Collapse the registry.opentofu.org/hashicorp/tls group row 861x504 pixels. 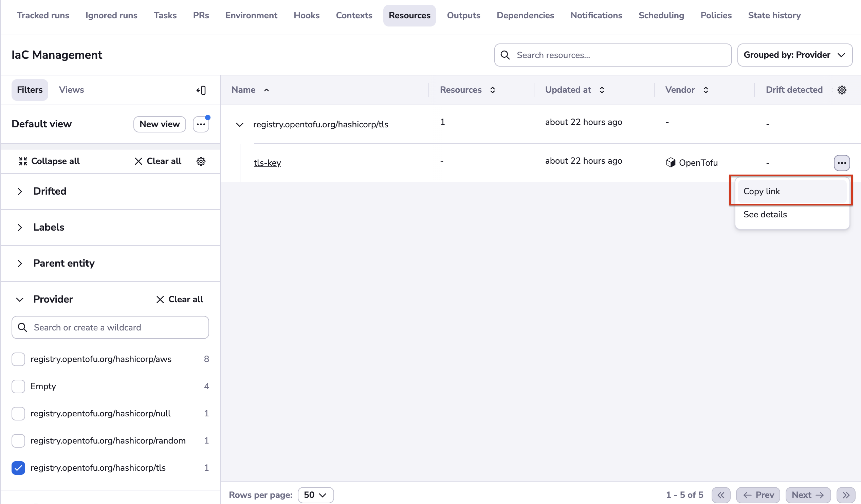point(240,124)
